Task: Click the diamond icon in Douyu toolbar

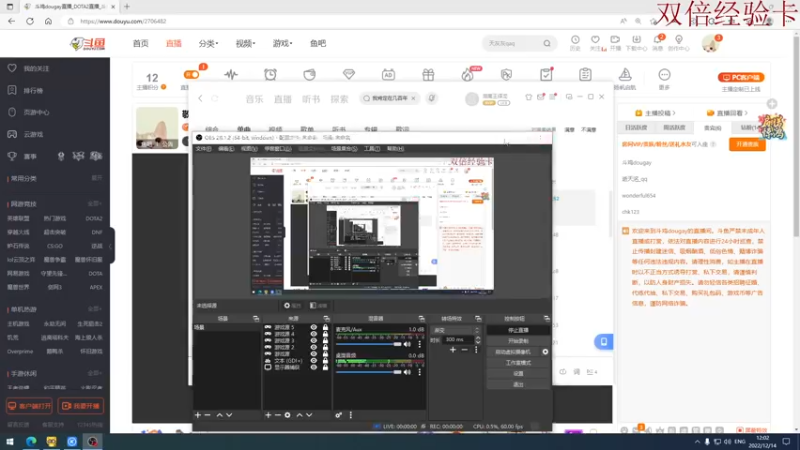Action: coord(349,75)
